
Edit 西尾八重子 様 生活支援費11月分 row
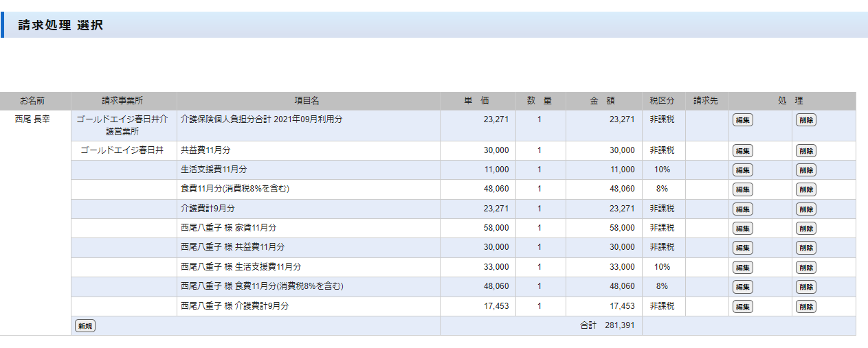tap(742, 268)
